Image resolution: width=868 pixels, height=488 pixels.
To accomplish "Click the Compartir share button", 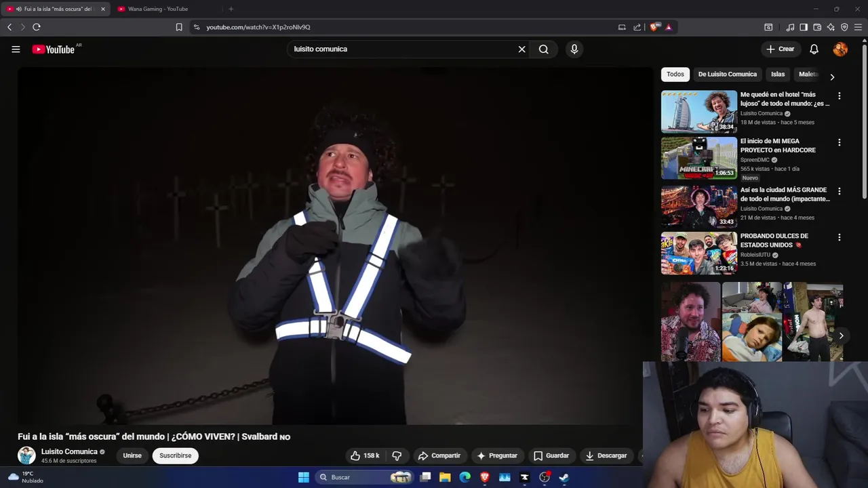I will tap(439, 455).
